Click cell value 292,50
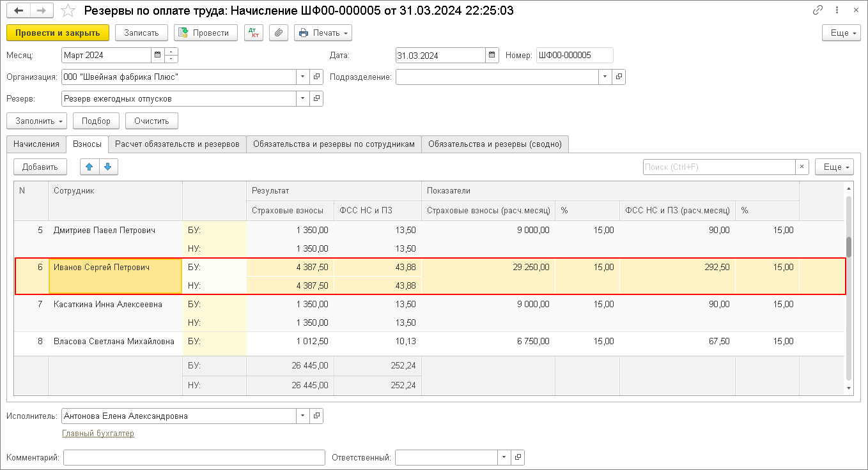The image size is (868, 470). [717, 268]
